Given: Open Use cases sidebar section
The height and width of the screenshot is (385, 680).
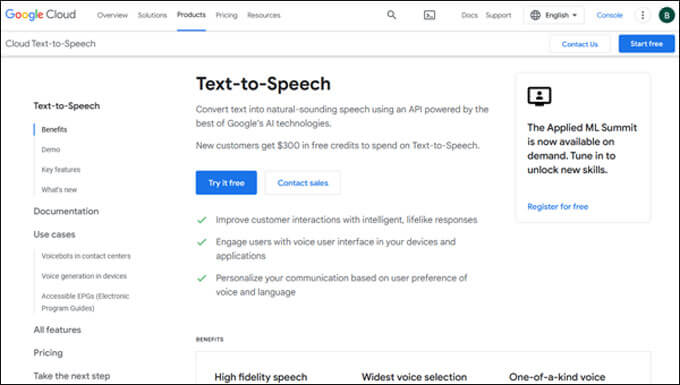Looking at the screenshot, I should coord(54,234).
